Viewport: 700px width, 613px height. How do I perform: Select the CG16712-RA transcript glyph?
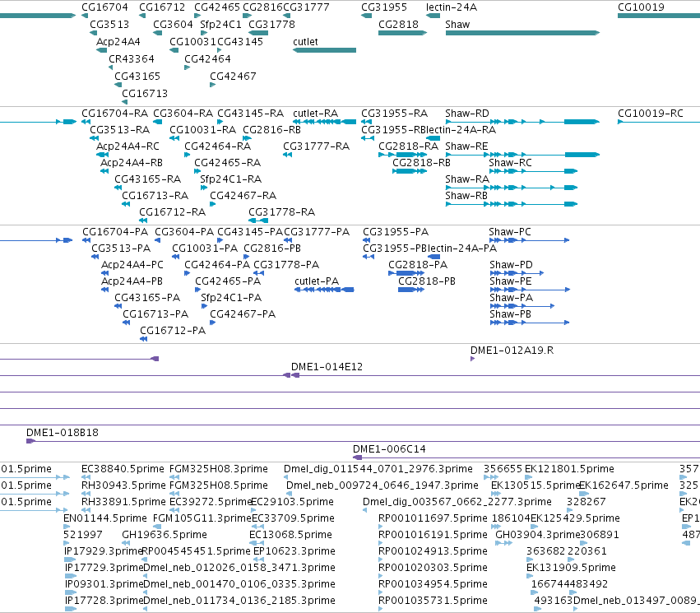143,221
